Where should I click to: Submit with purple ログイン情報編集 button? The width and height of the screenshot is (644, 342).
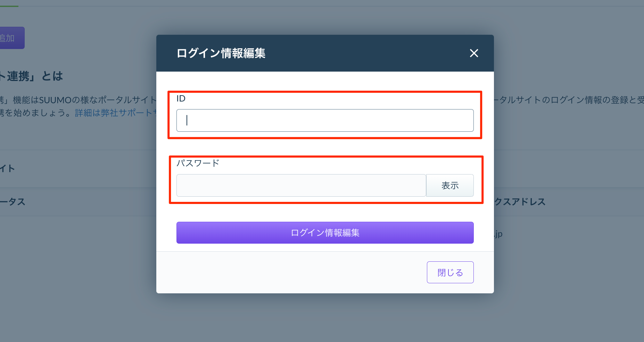click(x=325, y=233)
